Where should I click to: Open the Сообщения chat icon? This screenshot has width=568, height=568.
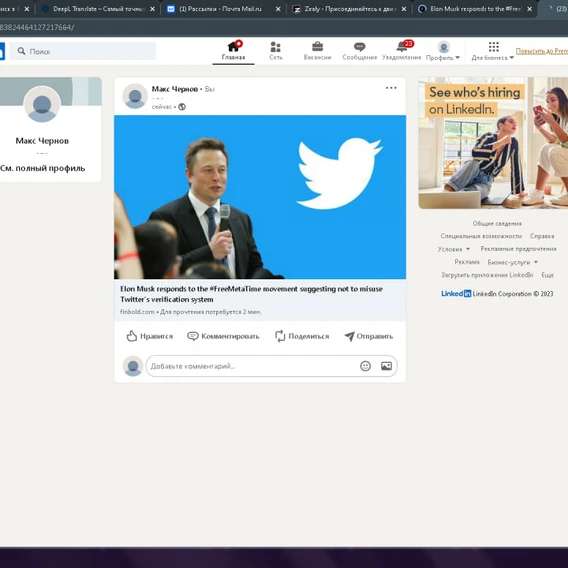coord(359,51)
